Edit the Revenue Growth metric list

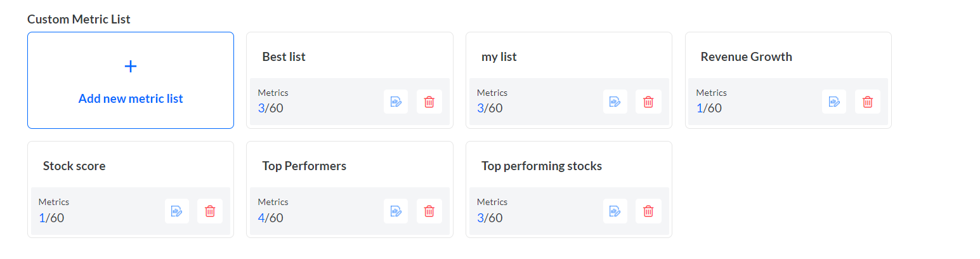click(835, 102)
